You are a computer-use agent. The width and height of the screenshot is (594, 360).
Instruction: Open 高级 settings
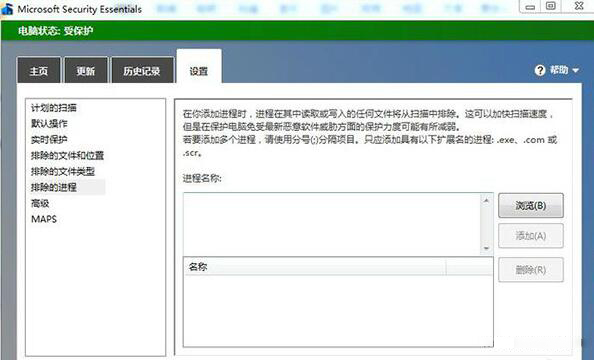tap(40, 203)
